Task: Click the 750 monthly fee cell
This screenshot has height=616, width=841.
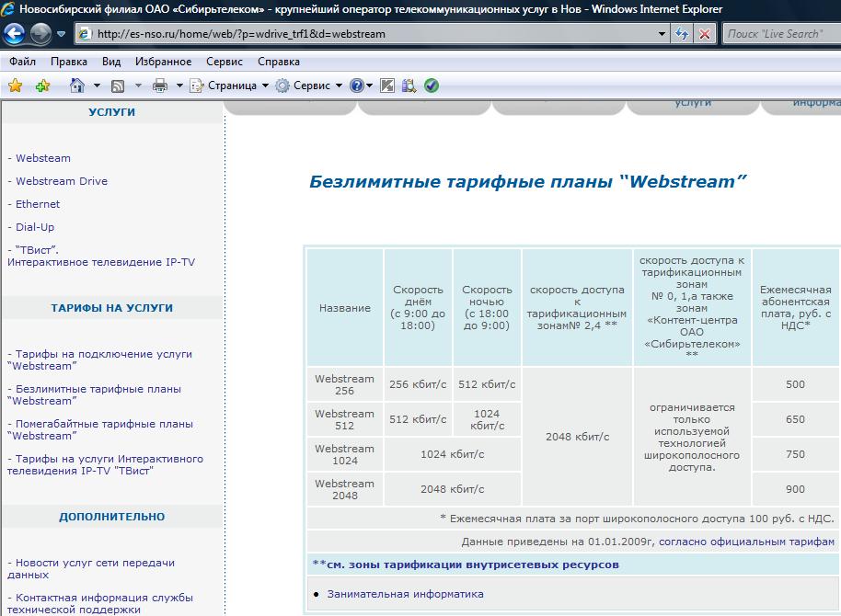Action: click(795, 454)
